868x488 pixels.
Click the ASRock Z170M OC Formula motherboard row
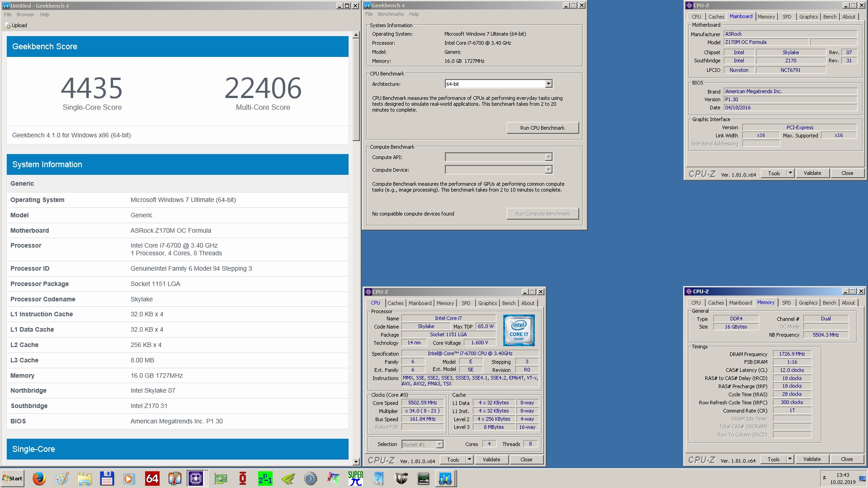pyautogui.click(x=177, y=230)
